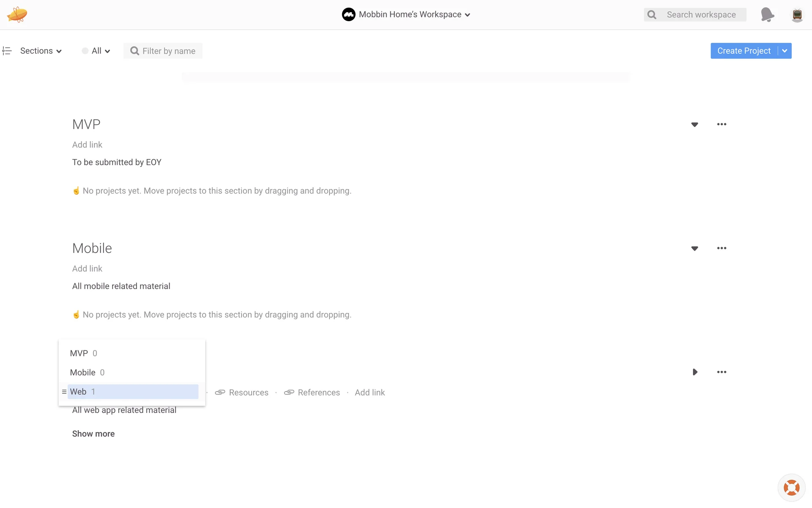Open the user profile avatar
This screenshot has width=812, height=508.
[x=797, y=15]
